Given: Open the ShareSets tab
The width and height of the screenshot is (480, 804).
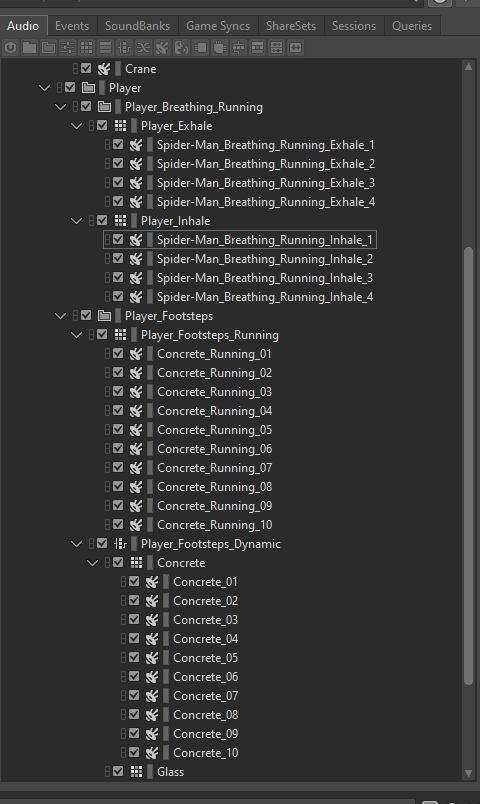Looking at the screenshot, I should 291,26.
